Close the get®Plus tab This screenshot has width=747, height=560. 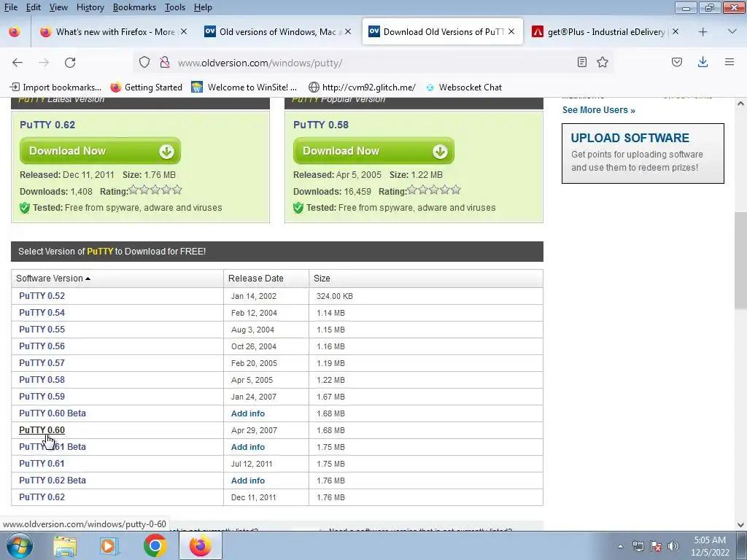click(676, 31)
